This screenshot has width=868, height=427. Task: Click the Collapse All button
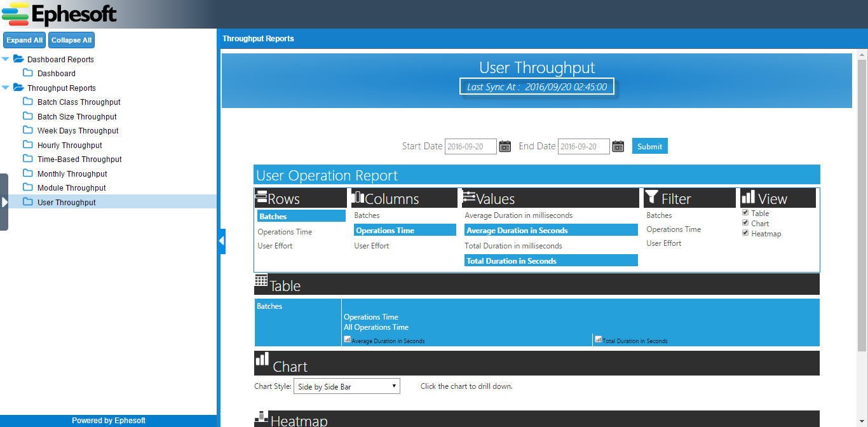tap(72, 40)
